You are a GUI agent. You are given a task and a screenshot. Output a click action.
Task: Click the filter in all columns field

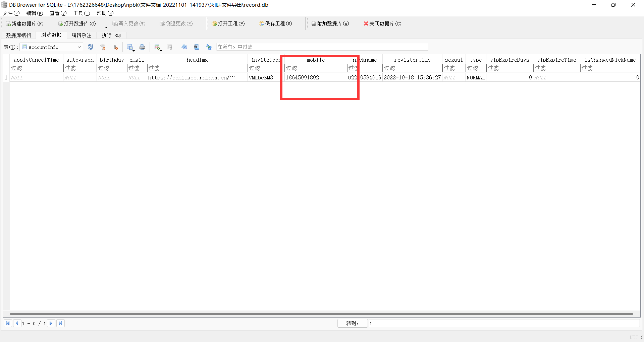point(322,47)
